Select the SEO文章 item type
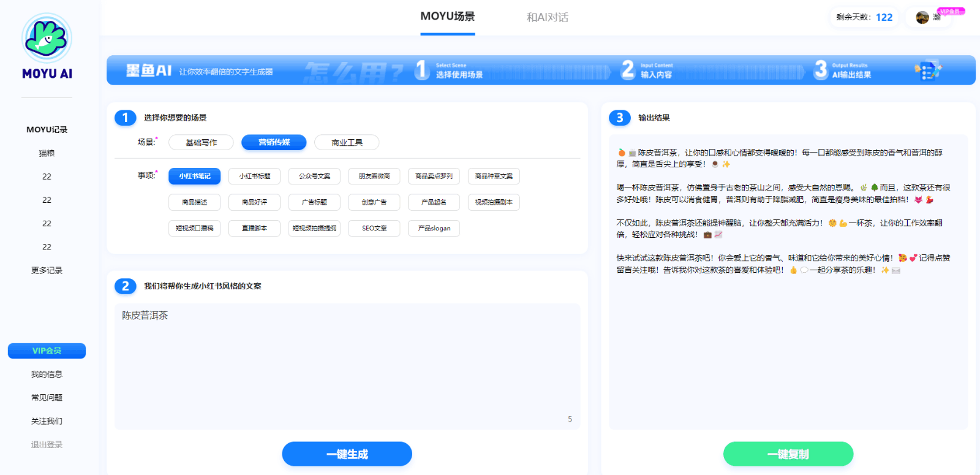Viewport: 980px width, 475px height. tap(374, 229)
